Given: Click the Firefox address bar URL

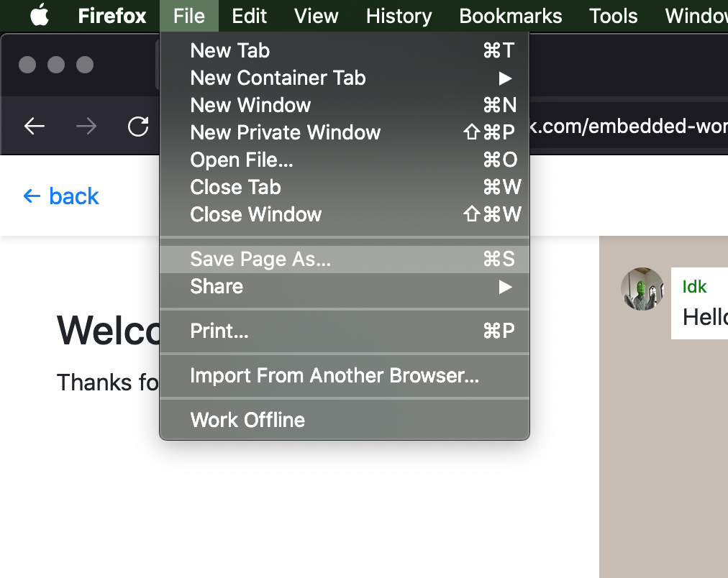Looking at the screenshot, I should click(x=629, y=127).
